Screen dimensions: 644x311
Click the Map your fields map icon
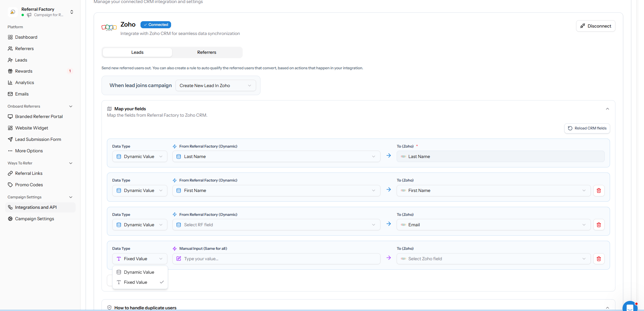coord(109,109)
